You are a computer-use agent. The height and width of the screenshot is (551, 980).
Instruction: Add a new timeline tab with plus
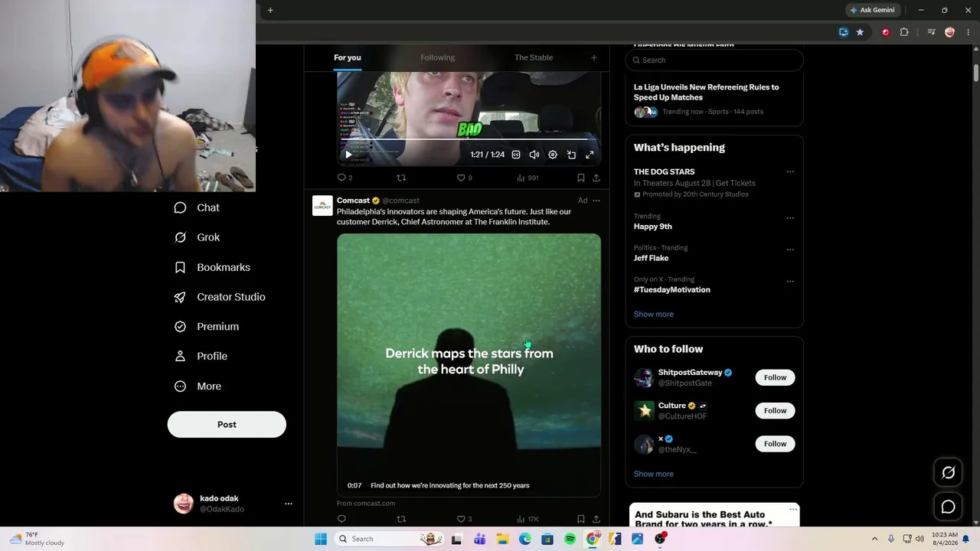coord(593,57)
